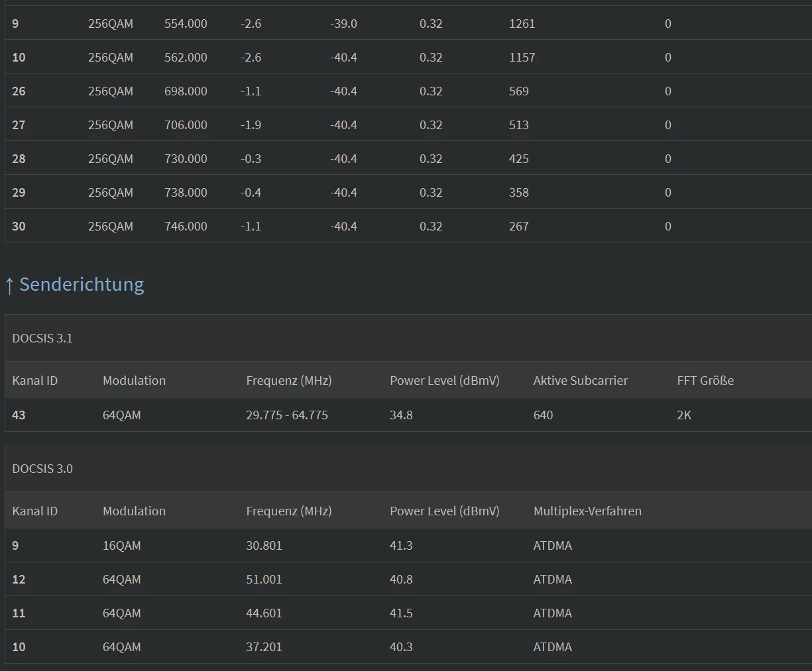
Task: Select the DOCSIS 3.0 table title
Action: click(42, 468)
